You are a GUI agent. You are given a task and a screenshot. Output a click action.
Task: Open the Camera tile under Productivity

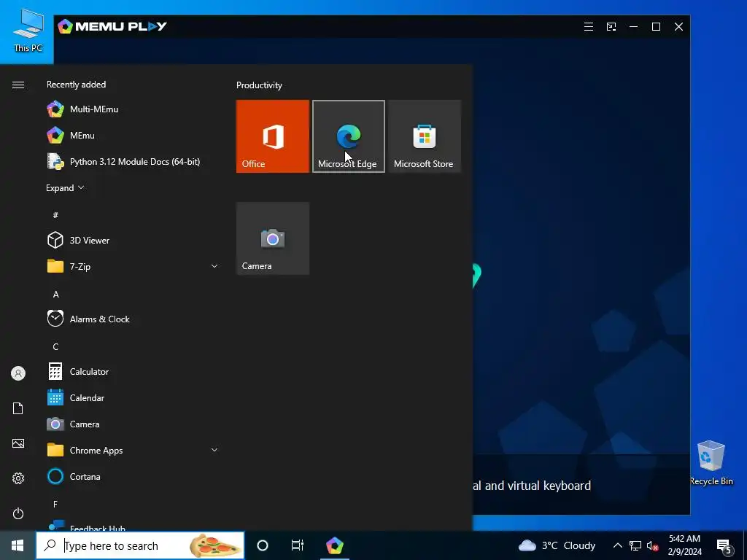pyautogui.click(x=273, y=238)
